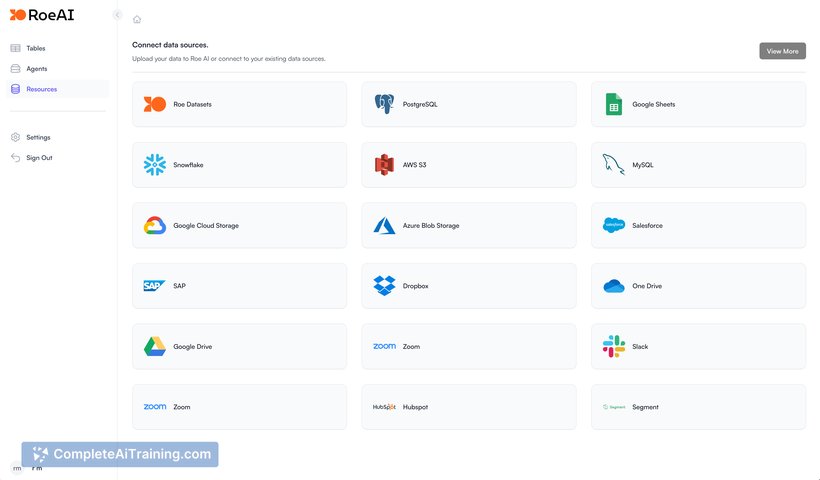Click the View More button
The height and width of the screenshot is (480, 820).
pyautogui.click(x=782, y=51)
